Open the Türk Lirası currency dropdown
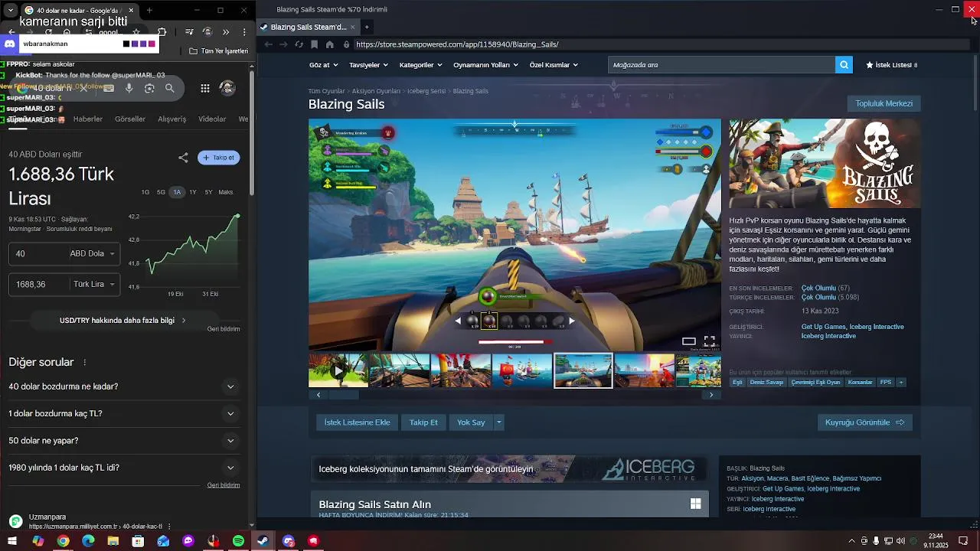This screenshot has height=551, width=980. (93, 284)
